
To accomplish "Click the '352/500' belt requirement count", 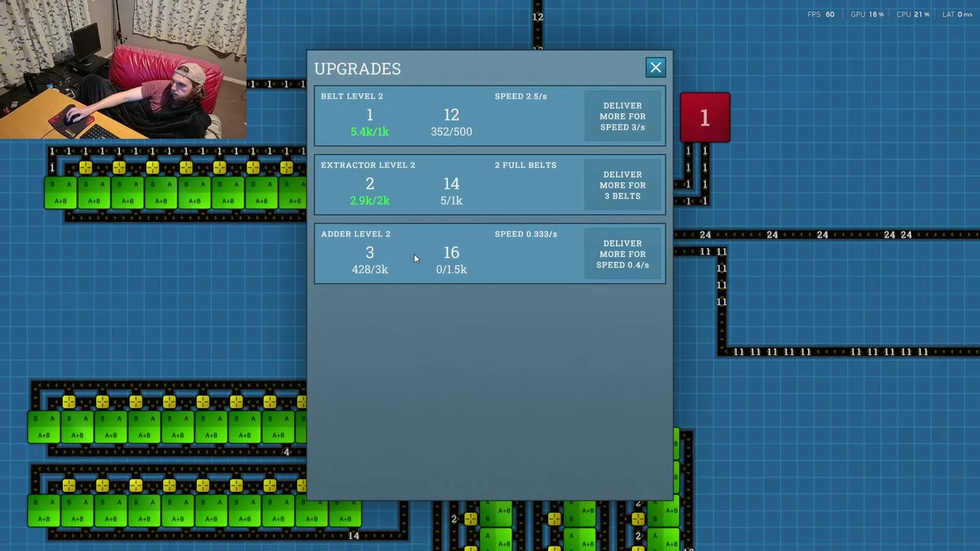I will (x=451, y=132).
